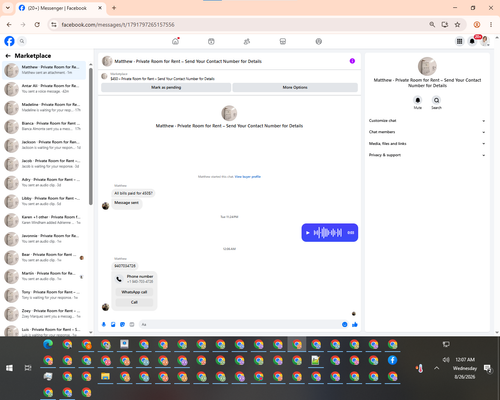Expand the Customize chat section

(427, 121)
